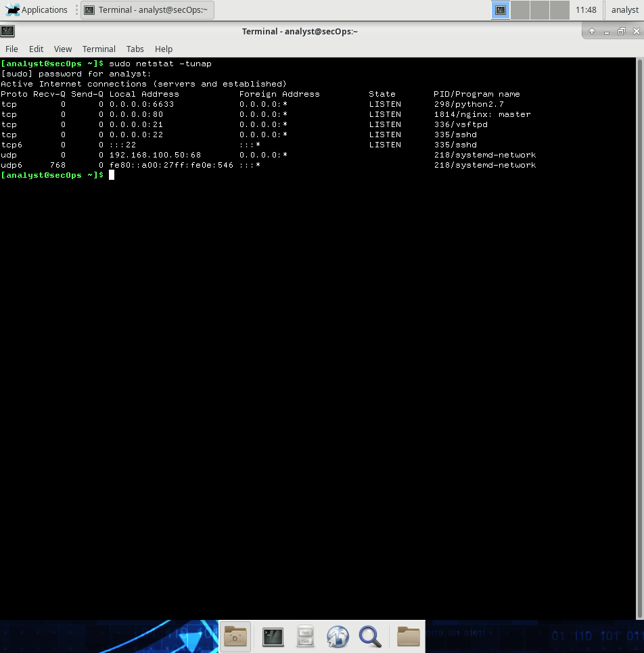Switch to the fourth workspace in the pager
The width and height of the screenshot is (644, 653).
pyautogui.click(x=559, y=10)
